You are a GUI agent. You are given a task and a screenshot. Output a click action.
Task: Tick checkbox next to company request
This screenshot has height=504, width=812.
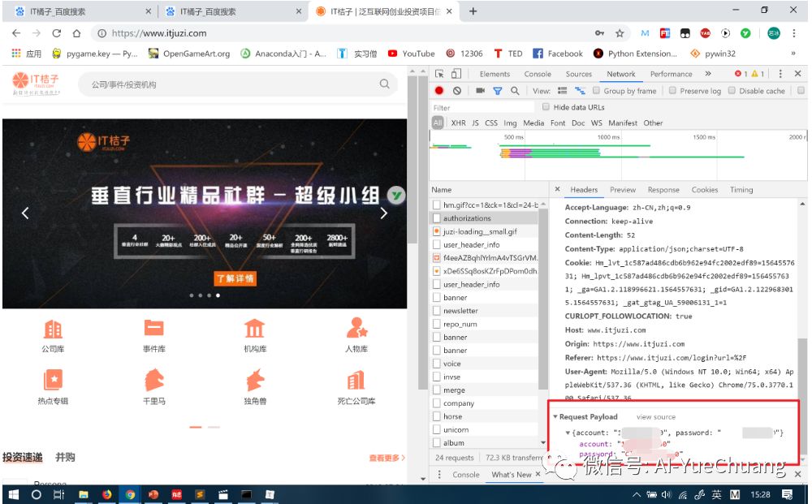point(437,403)
